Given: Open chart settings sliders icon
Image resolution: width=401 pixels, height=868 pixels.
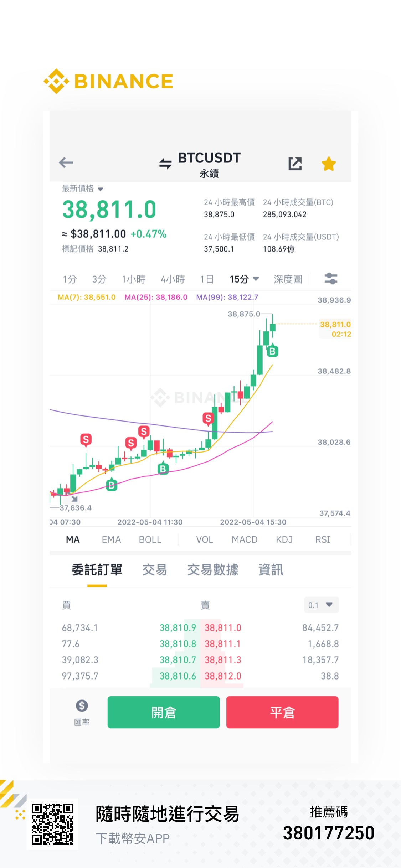Looking at the screenshot, I should pyautogui.click(x=331, y=279).
